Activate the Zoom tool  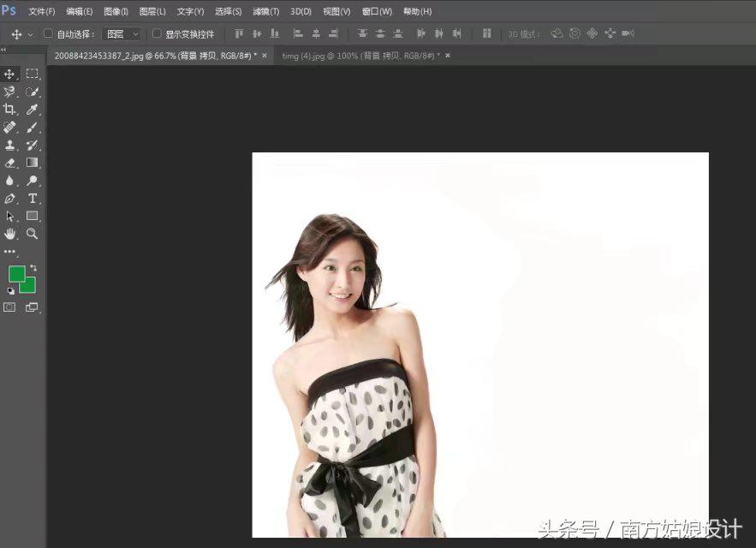point(33,234)
